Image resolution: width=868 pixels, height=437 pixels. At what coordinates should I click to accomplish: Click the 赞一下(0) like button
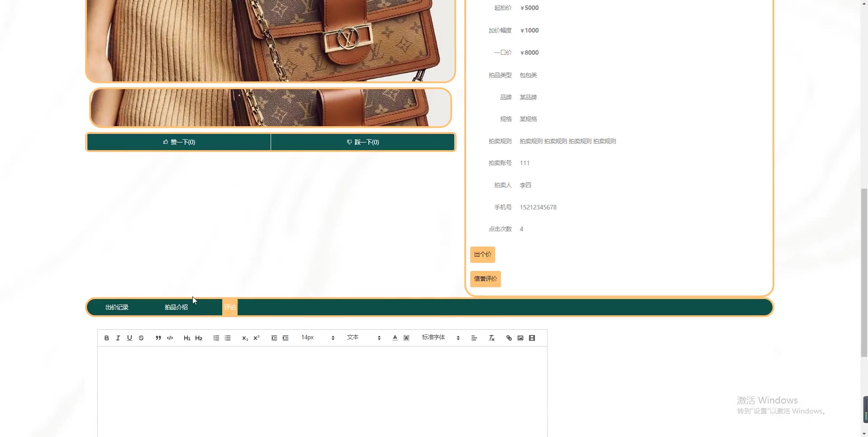[179, 142]
